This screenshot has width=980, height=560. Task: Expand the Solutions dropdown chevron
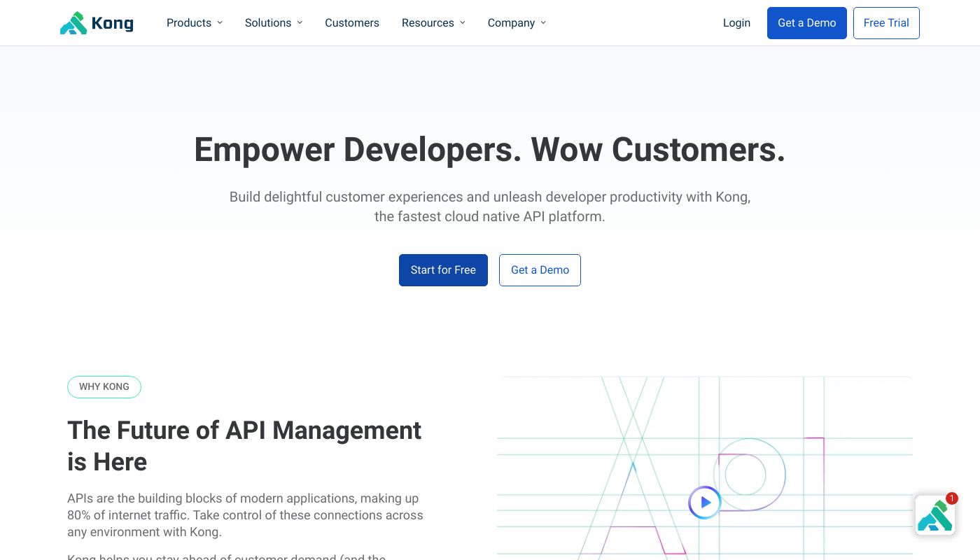click(300, 22)
